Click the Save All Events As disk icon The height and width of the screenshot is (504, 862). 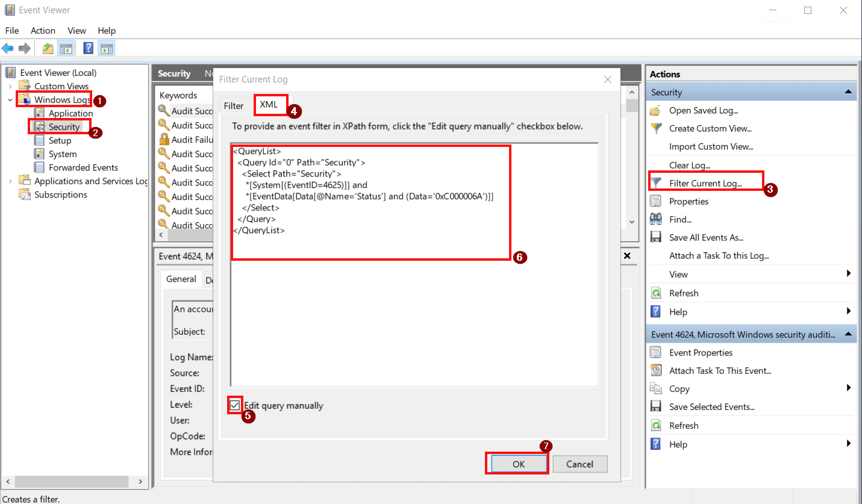click(655, 237)
